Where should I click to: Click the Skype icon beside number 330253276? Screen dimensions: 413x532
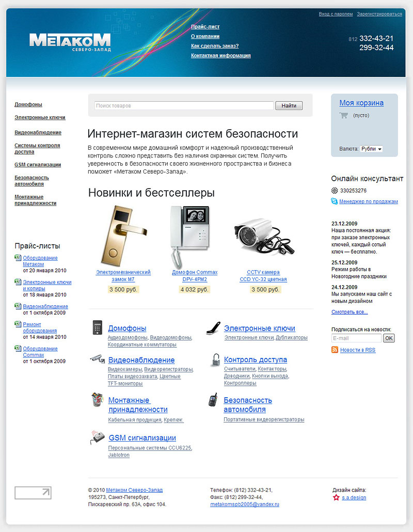333,190
